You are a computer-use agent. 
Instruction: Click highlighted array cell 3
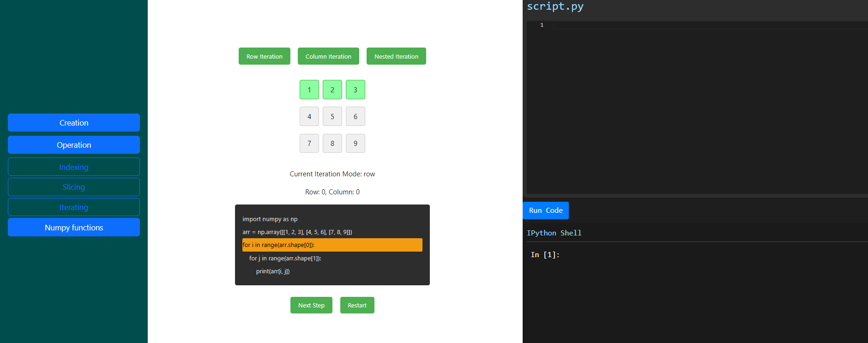pos(356,90)
